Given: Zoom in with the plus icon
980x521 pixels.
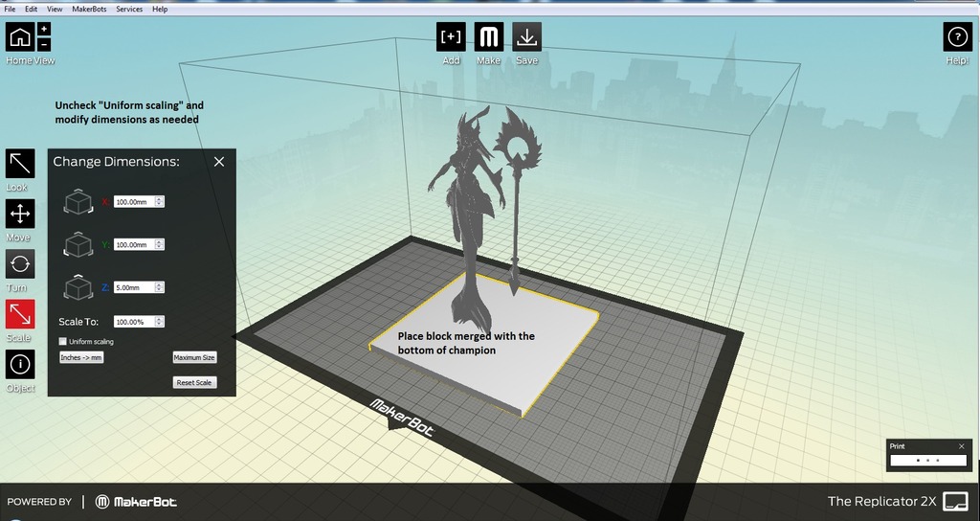Looking at the screenshot, I should (x=44, y=30).
